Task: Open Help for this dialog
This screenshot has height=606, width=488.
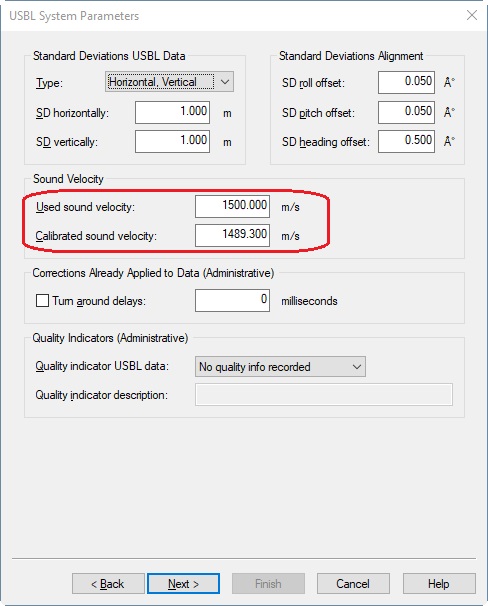Action: tap(439, 584)
